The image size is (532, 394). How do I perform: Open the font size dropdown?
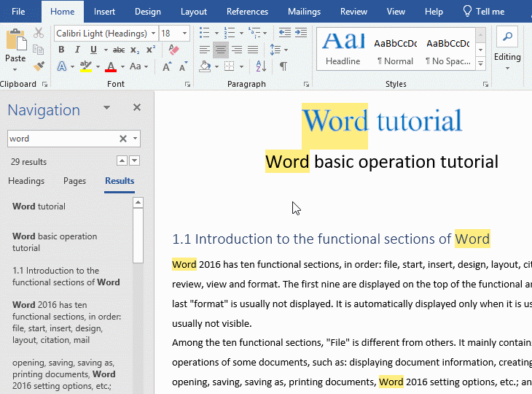184,34
